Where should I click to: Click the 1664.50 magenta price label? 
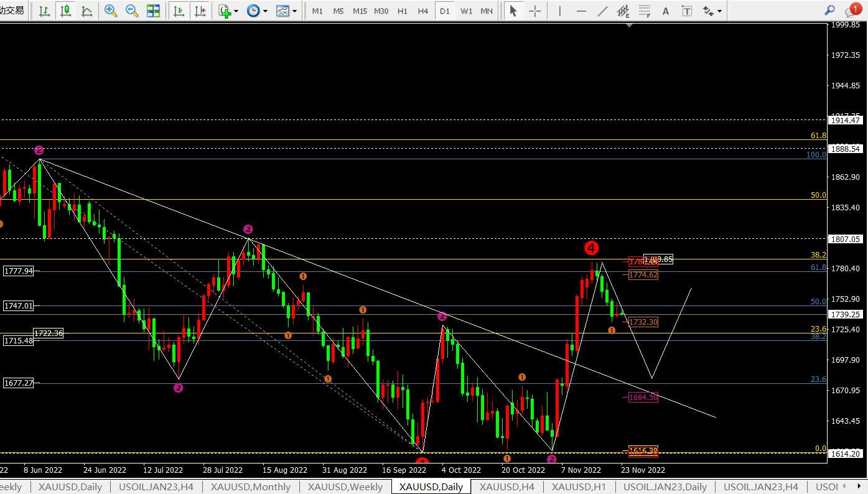coord(643,396)
